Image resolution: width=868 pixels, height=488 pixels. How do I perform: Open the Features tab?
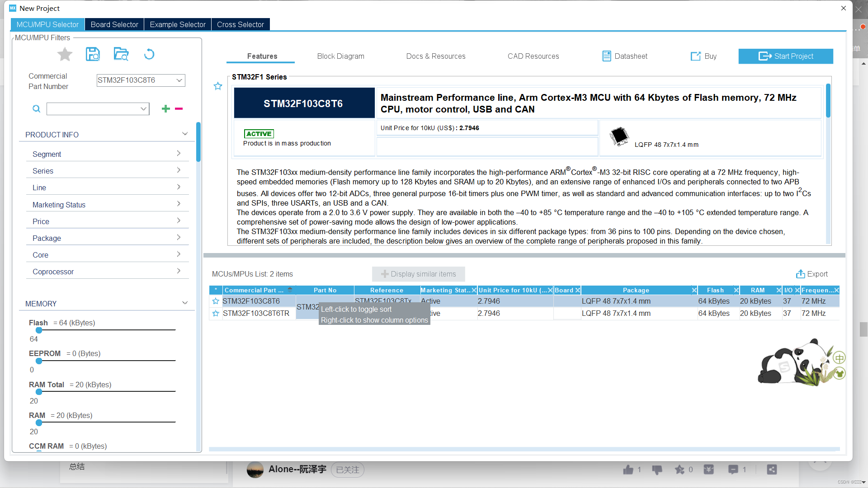(x=262, y=56)
